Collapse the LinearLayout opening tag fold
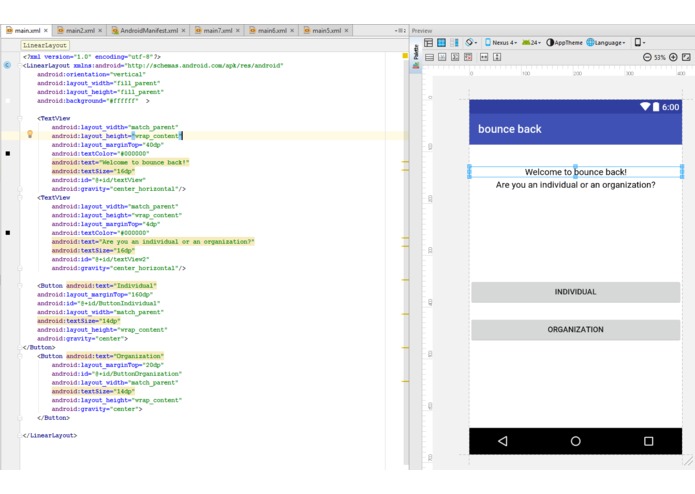 20,66
